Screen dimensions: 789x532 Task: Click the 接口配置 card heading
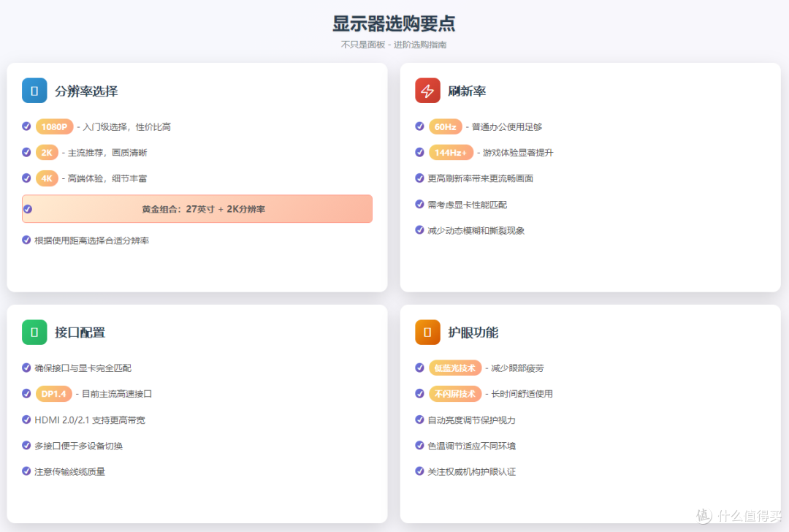click(x=80, y=332)
